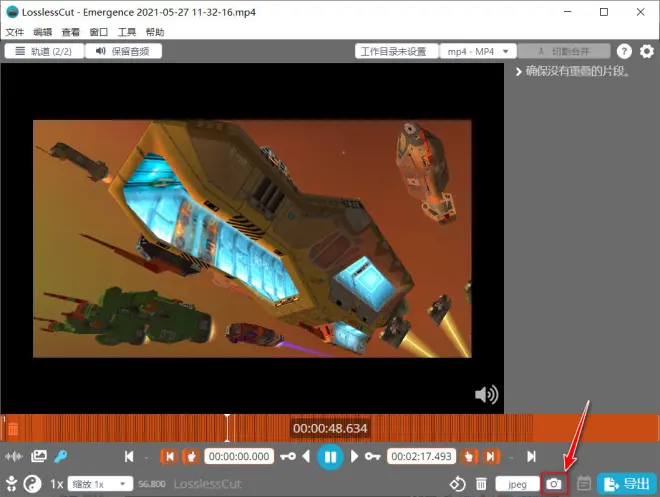Screen dimensions: 660x497
Task: Open the 窗口 menu
Action: [99, 32]
